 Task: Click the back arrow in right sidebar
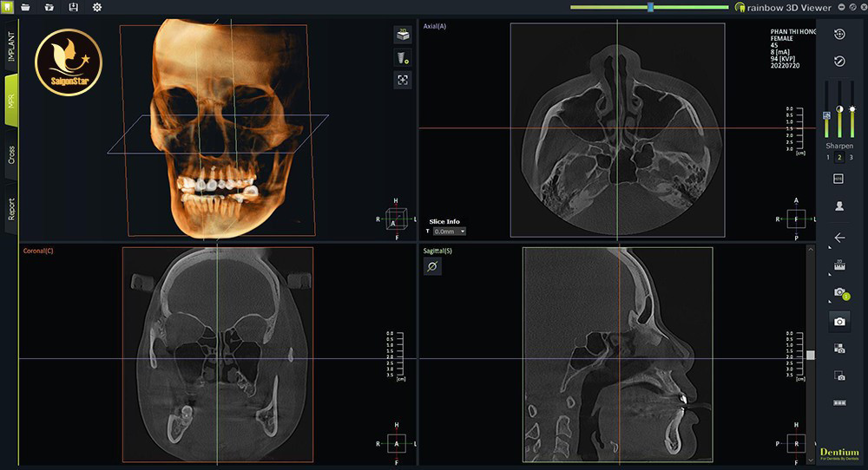tap(839, 238)
